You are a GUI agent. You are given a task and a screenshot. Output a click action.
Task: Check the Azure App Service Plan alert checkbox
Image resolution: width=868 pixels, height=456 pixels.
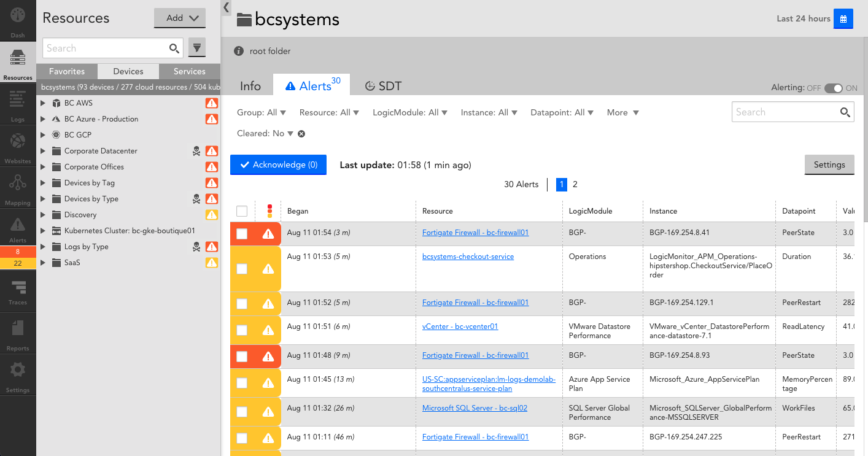click(x=242, y=383)
